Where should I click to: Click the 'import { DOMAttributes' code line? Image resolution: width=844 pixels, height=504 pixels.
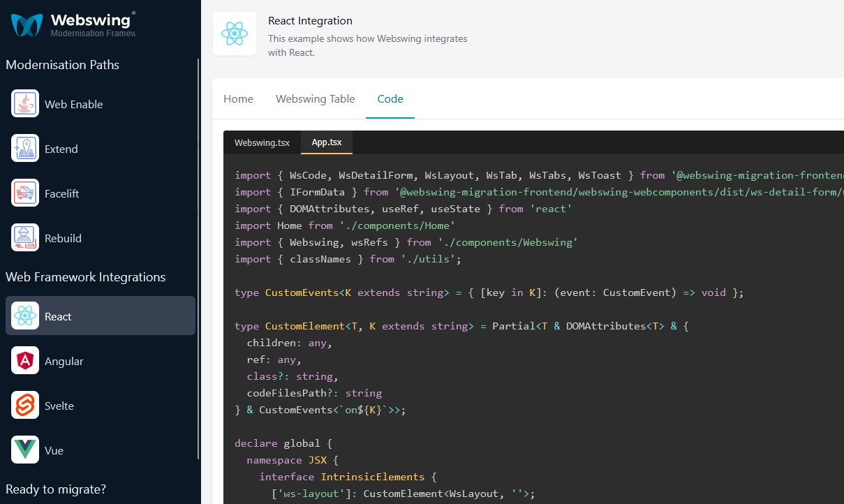[x=404, y=209]
